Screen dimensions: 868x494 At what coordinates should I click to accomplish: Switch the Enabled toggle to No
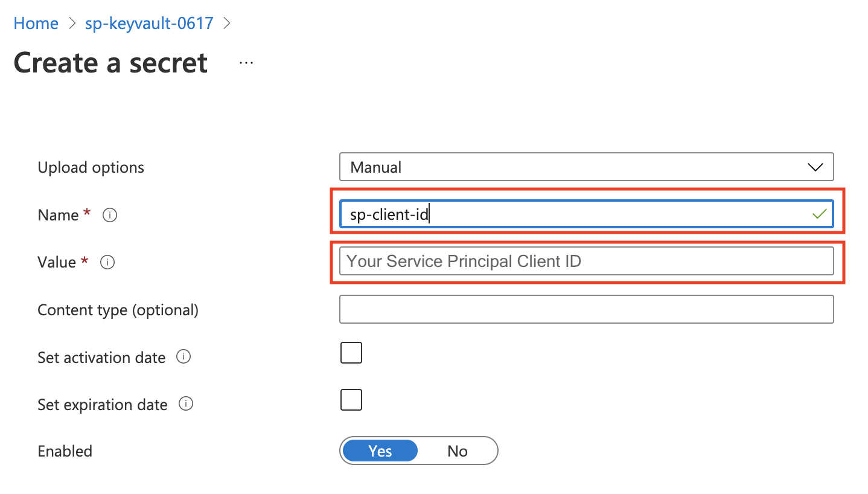[457, 451]
